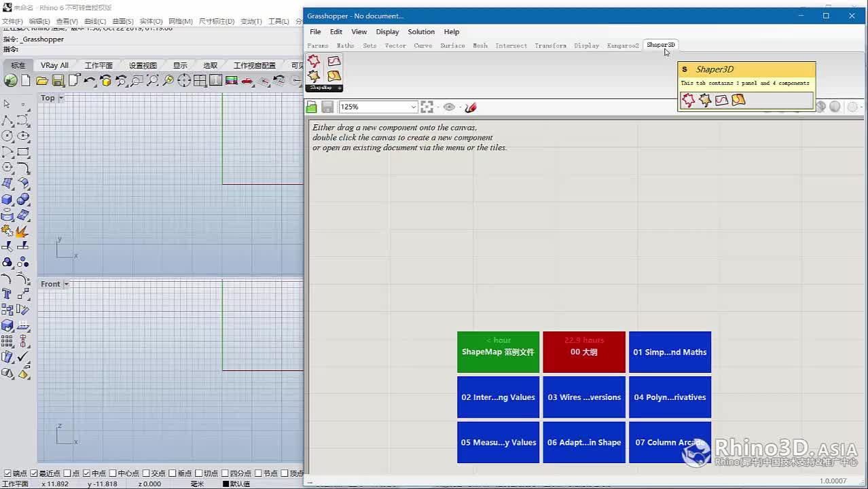The width and height of the screenshot is (868, 489).
Task: Open the Front viewport dropdown arrow
Action: pos(66,285)
